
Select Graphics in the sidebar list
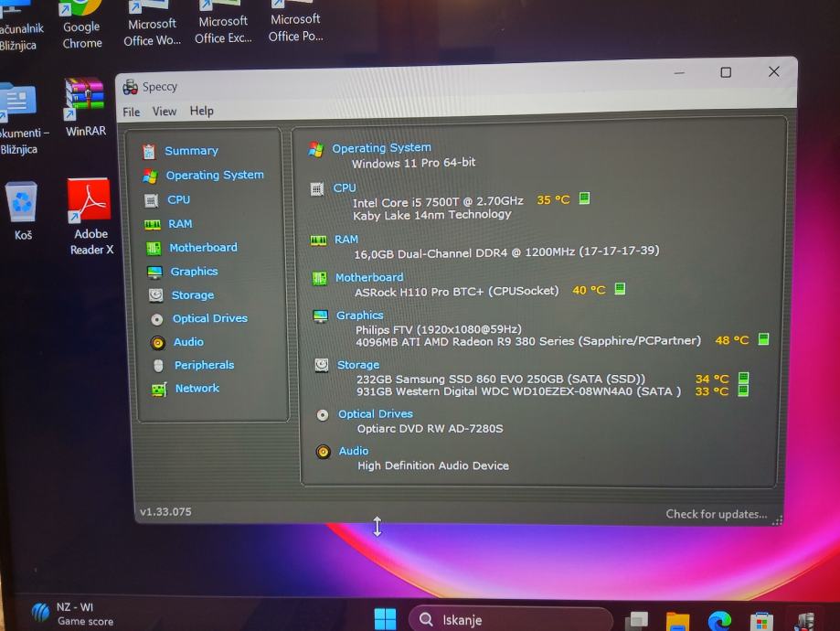tap(194, 272)
